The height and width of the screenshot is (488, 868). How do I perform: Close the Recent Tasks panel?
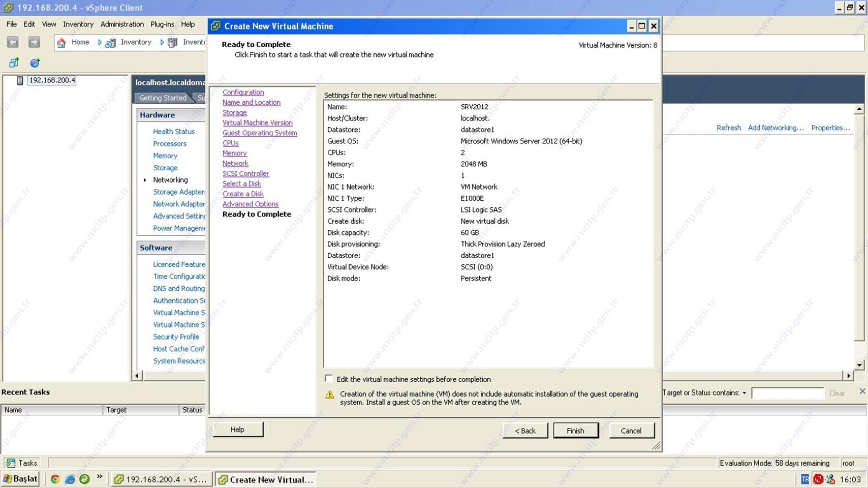(862, 391)
